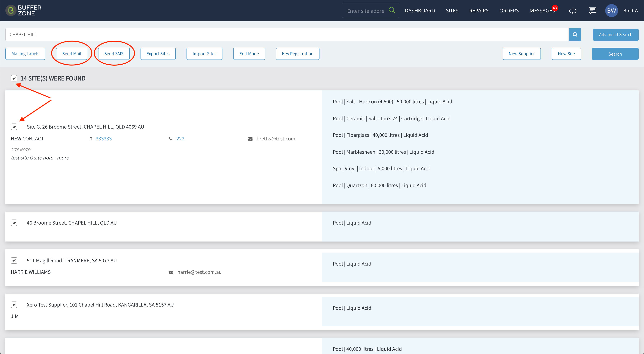Click the red 43 messages badge
644x354 pixels.
click(x=555, y=8)
